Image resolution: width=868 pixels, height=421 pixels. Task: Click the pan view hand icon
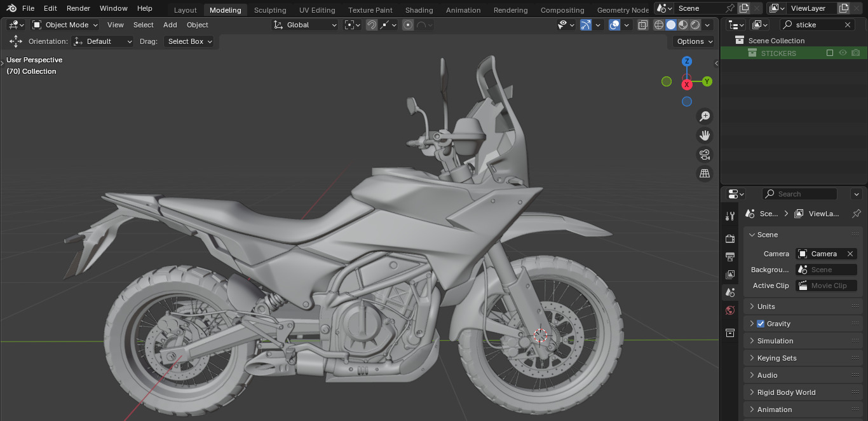coord(705,135)
